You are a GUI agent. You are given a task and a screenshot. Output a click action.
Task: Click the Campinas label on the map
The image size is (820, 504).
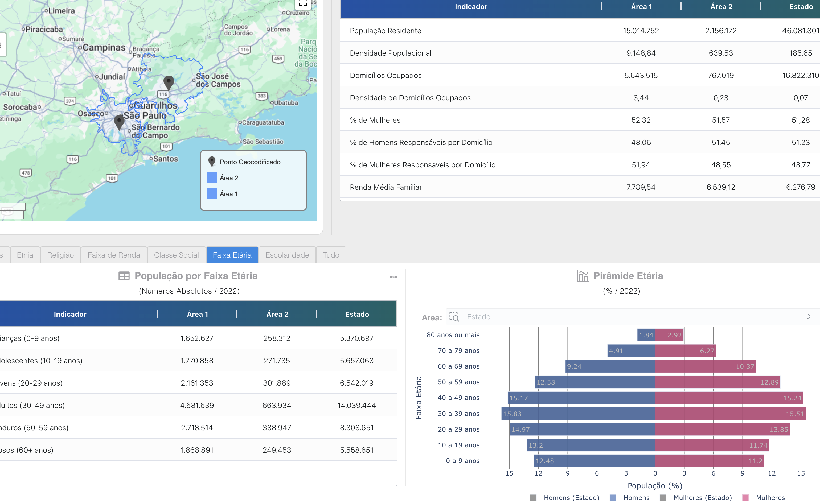pos(104,47)
